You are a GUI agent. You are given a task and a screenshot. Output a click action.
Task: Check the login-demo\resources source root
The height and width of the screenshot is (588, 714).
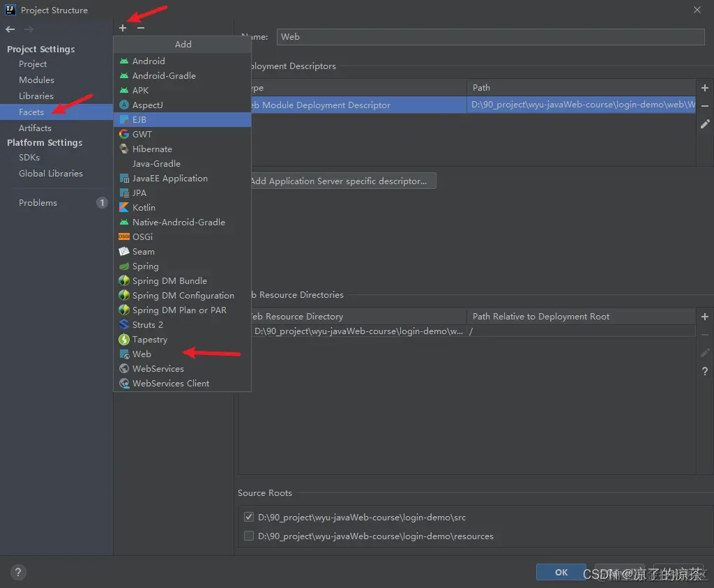pos(249,536)
